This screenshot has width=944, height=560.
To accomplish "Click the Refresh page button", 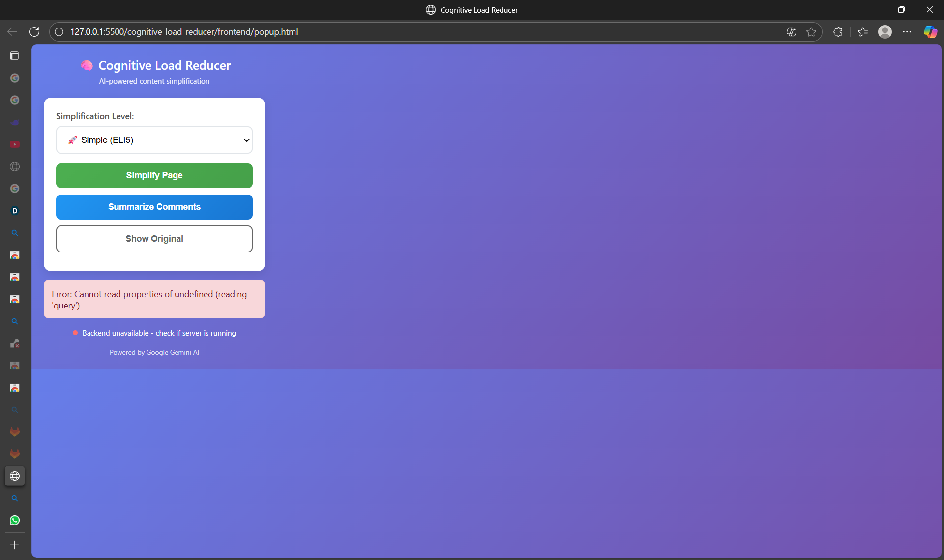I will tap(34, 32).
